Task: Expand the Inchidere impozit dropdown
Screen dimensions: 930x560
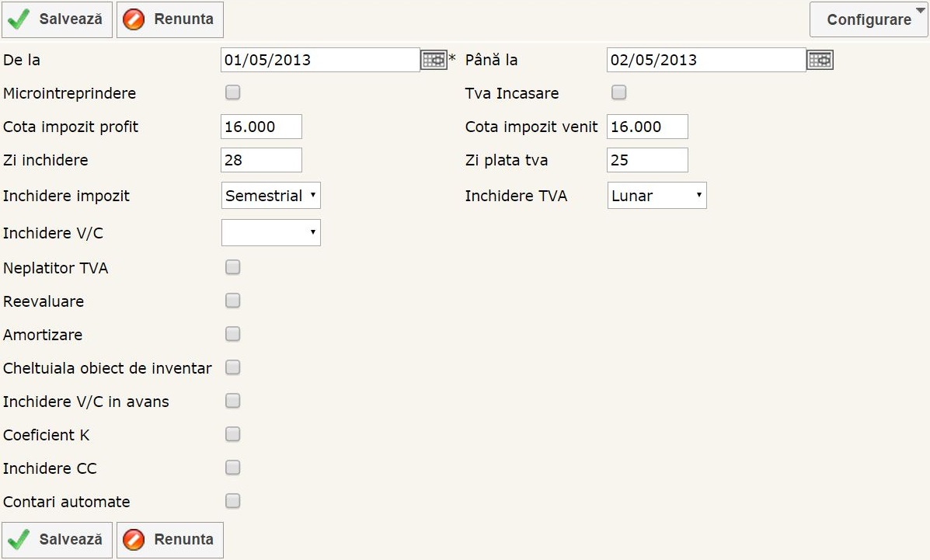Action: pyautogui.click(x=270, y=196)
